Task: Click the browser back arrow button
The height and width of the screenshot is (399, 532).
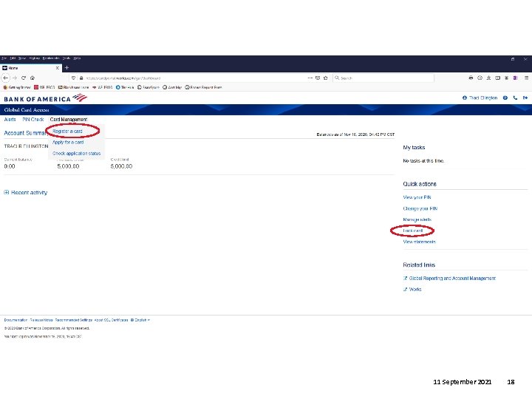Action: 6,78
